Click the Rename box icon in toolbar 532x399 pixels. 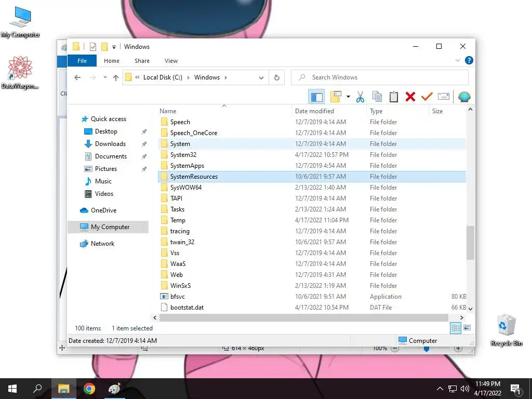(444, 97)
